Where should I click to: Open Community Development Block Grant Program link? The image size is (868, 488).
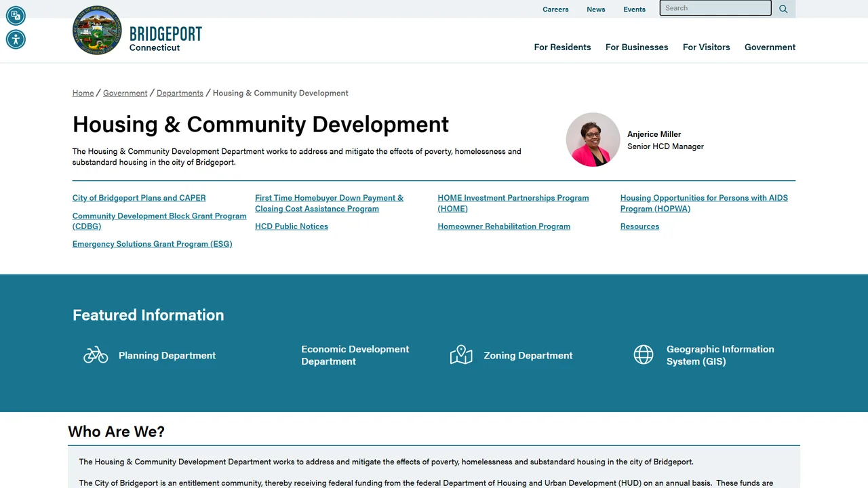[159, 221]
